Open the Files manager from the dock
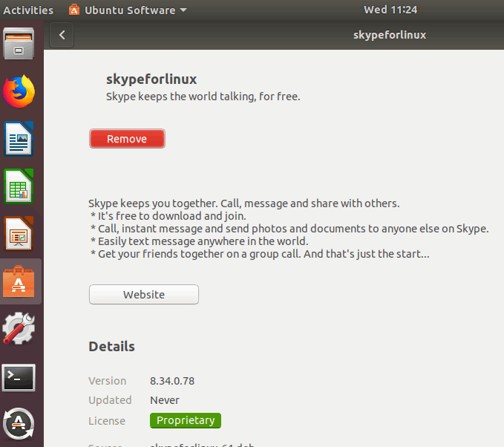 pyautogui.click(x=19, y=44)
